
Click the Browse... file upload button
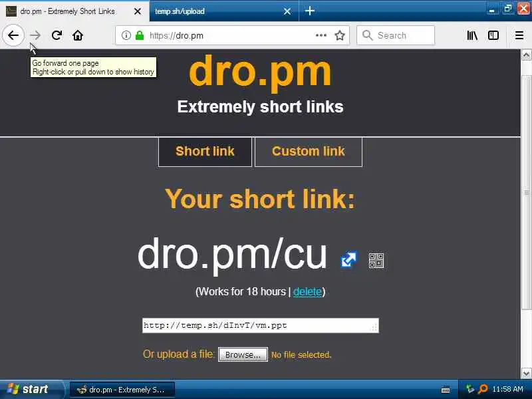(x=243, y=354)
